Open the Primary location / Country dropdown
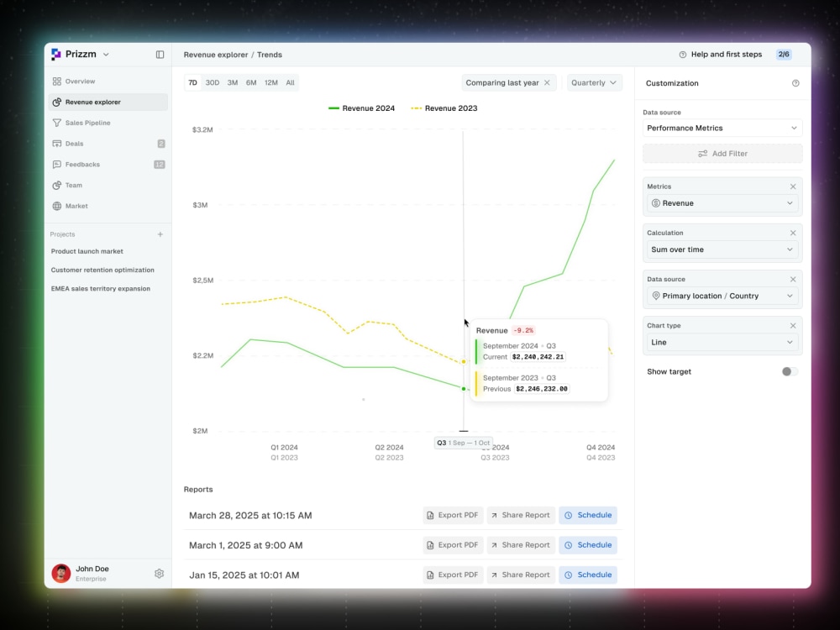Screen dimensions: 840x630 [x=722, y=296]
